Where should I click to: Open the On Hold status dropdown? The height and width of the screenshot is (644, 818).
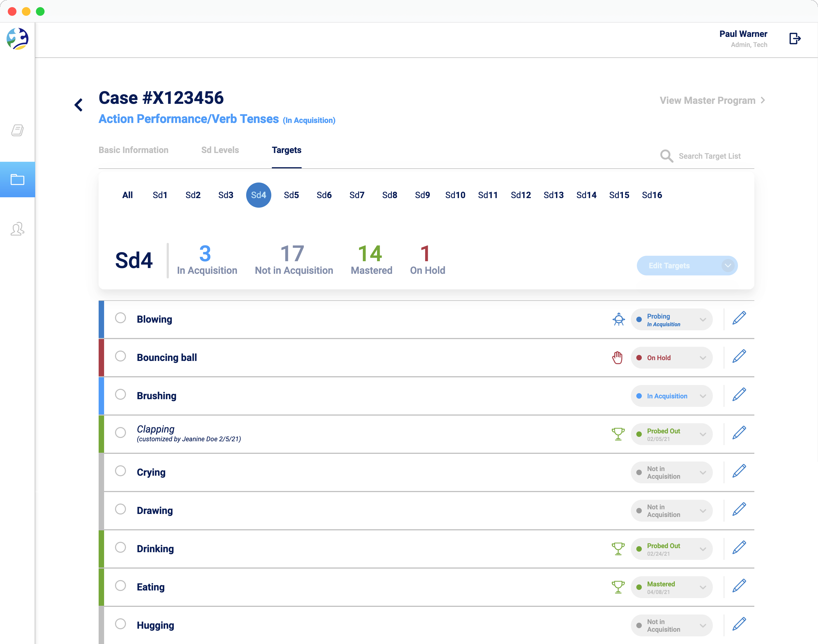click(x=671, y=358)
